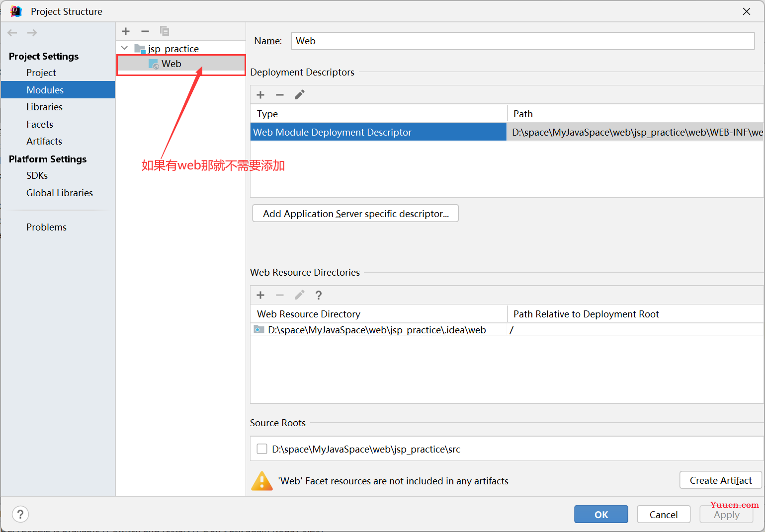Click Create Artifact button
This screenshot has width=765, height=532.
click(721, 480)
